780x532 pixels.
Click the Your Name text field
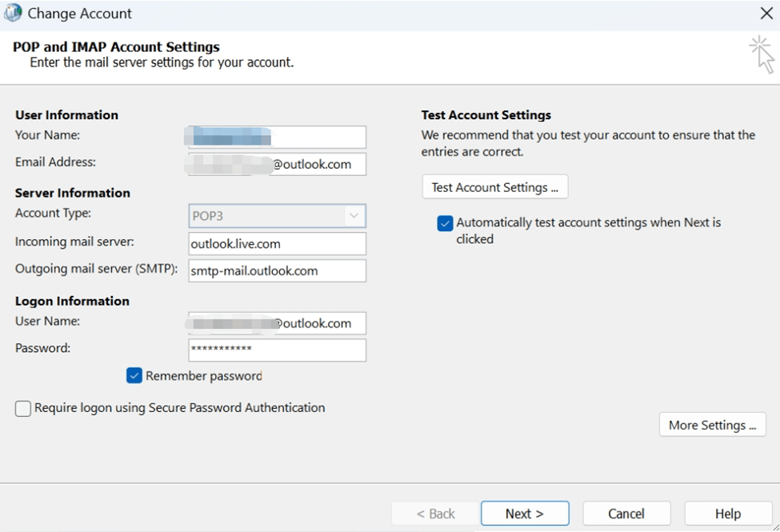pyautogui.click(x=277, y=137)
